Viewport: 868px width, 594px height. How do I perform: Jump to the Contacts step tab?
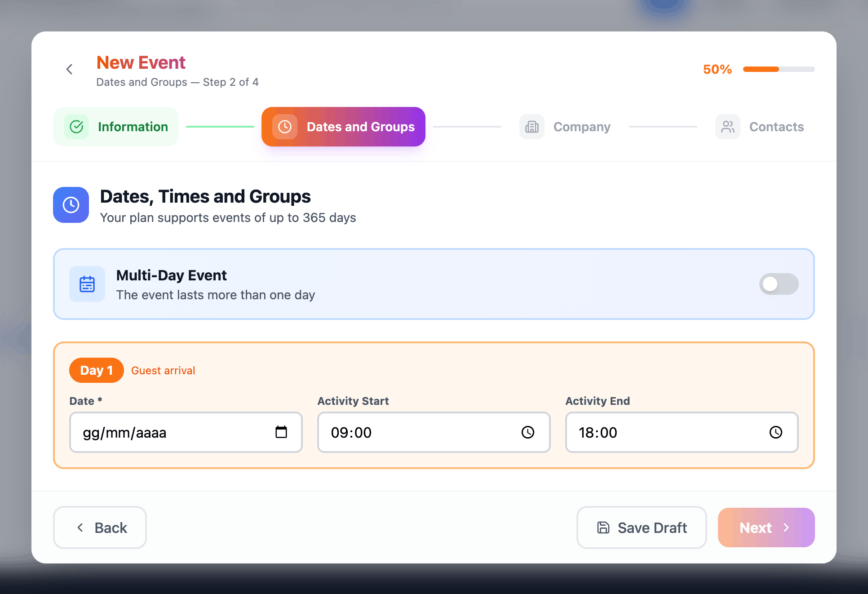760,127
